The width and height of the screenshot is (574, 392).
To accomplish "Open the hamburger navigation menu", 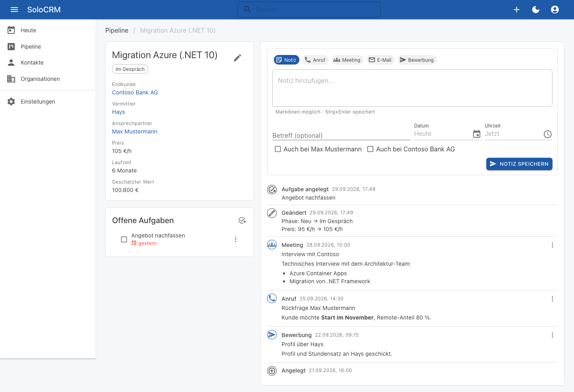I will pos(14,10).
